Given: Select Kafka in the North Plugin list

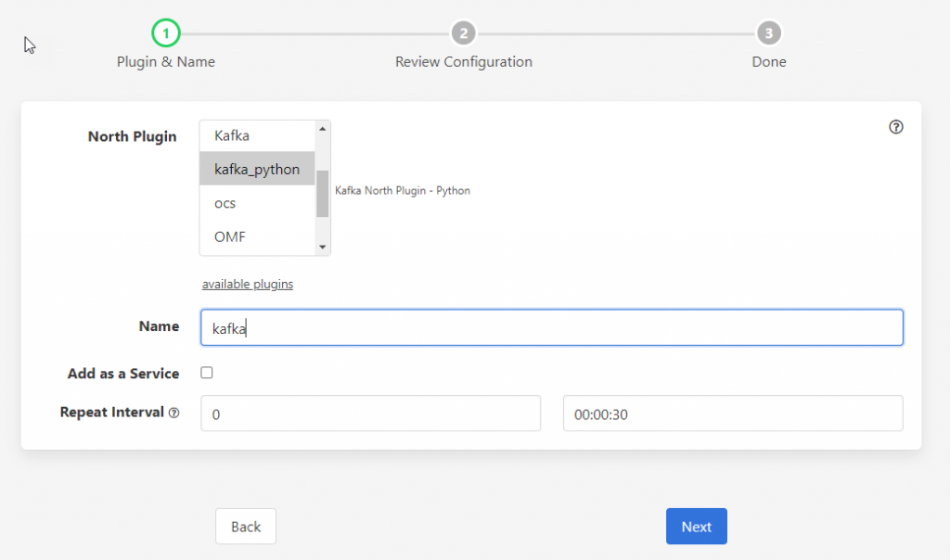Looking at the screenshot, I should coord(257,135).
